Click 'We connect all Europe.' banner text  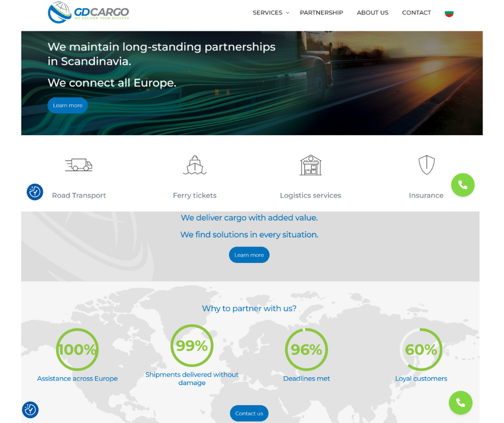tap(112, 83)
